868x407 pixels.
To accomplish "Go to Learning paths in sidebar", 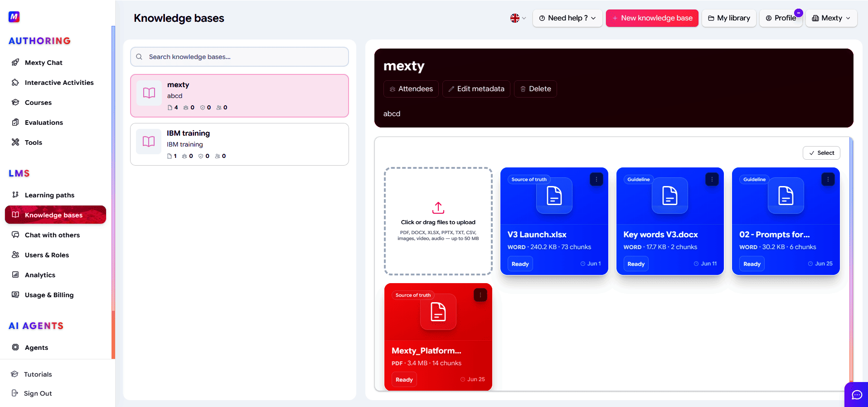I will coord(49,195).
